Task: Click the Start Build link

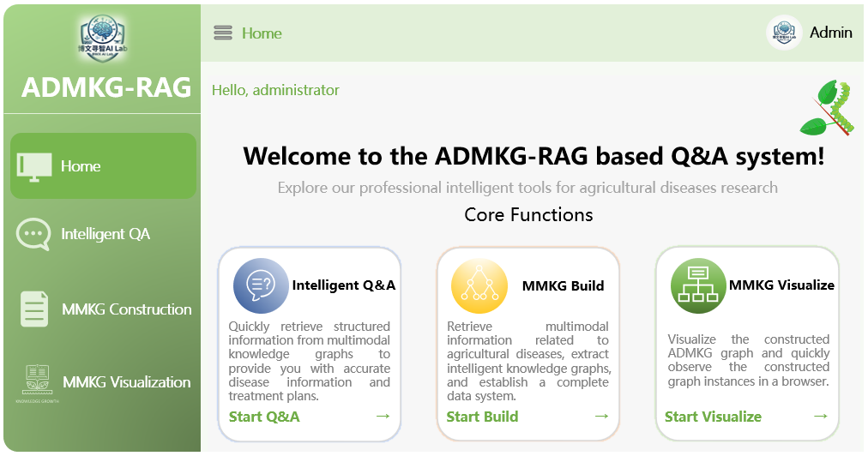Action: (x=482, y=417)
